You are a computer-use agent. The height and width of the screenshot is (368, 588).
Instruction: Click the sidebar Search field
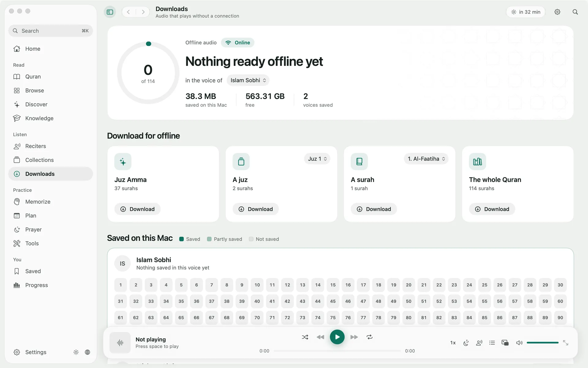click(51, 31)
